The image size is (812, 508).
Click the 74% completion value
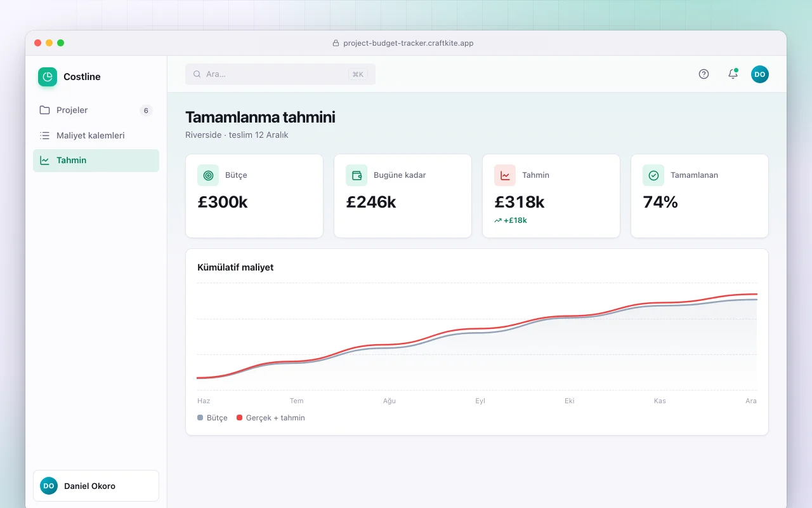(x=660, y=202)
